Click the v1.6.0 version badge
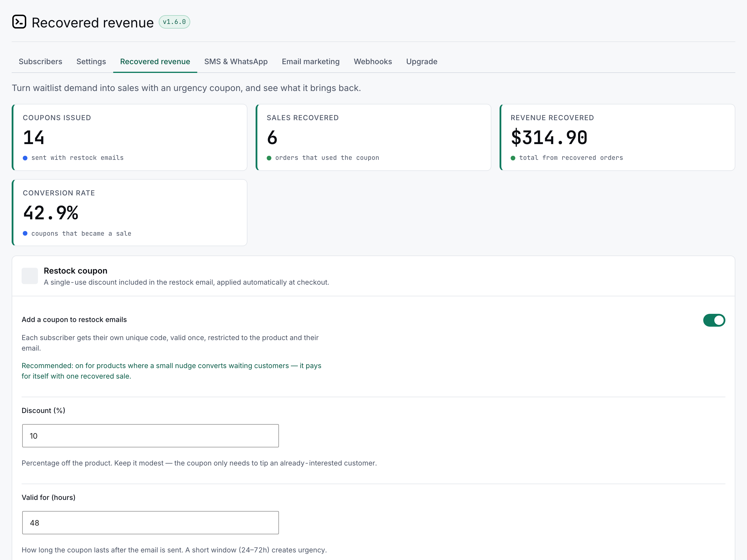747x560 pixels. (174, 22)
